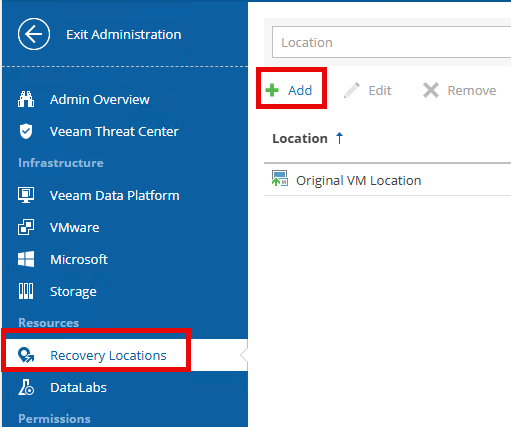
Task: Click the Storage racks icon
Action: [26, 291]
